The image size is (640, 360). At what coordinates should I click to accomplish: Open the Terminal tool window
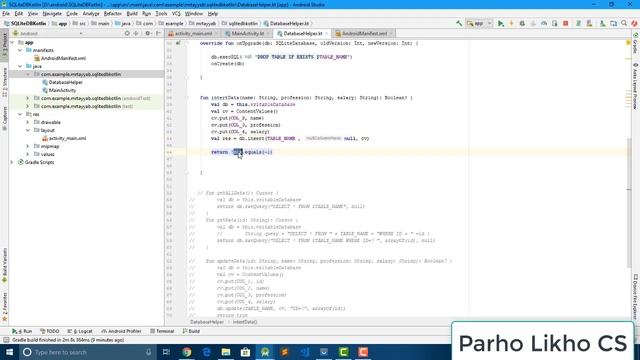click(x=162, y=331)
